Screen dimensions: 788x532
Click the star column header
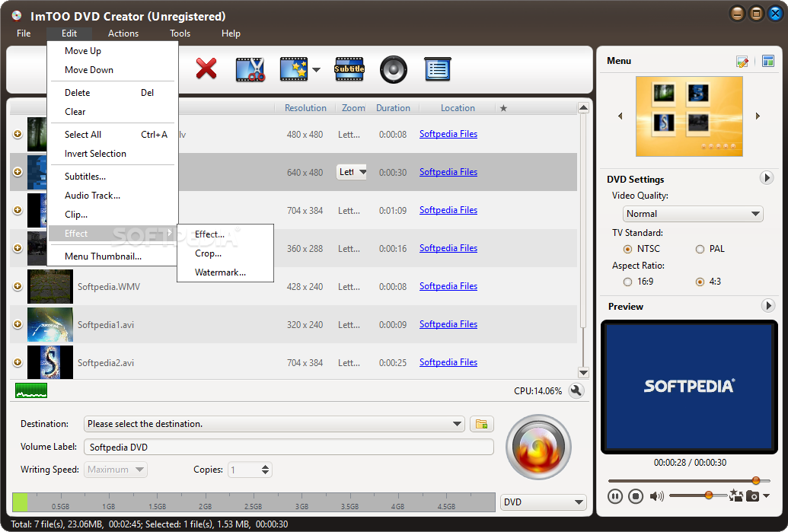coord(503,108)
